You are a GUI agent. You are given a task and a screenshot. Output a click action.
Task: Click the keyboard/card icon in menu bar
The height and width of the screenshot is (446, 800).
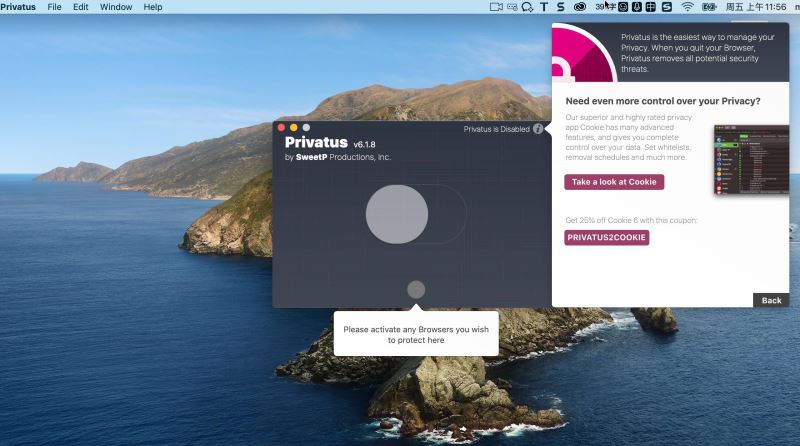512,7
